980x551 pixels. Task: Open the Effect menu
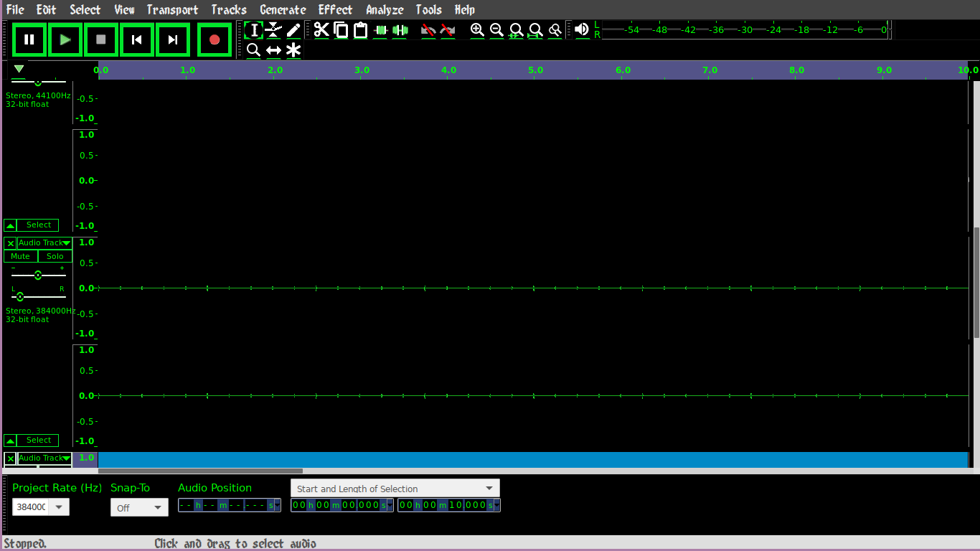click(x=335, y=9)
